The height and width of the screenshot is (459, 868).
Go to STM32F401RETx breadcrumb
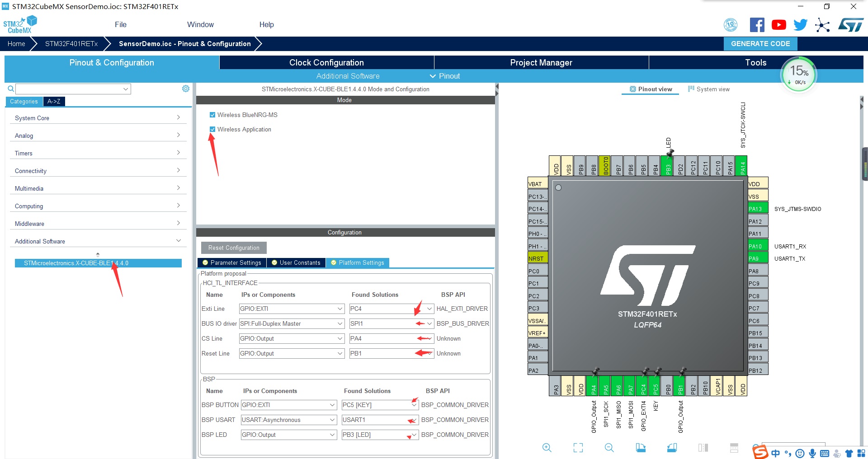(x=71, y=43)
